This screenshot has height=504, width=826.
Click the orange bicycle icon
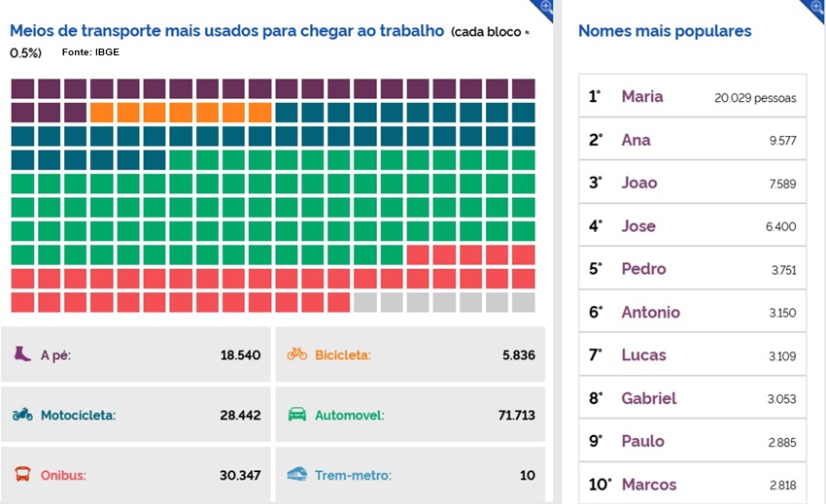pyautogui.click(x=296, y=354)
